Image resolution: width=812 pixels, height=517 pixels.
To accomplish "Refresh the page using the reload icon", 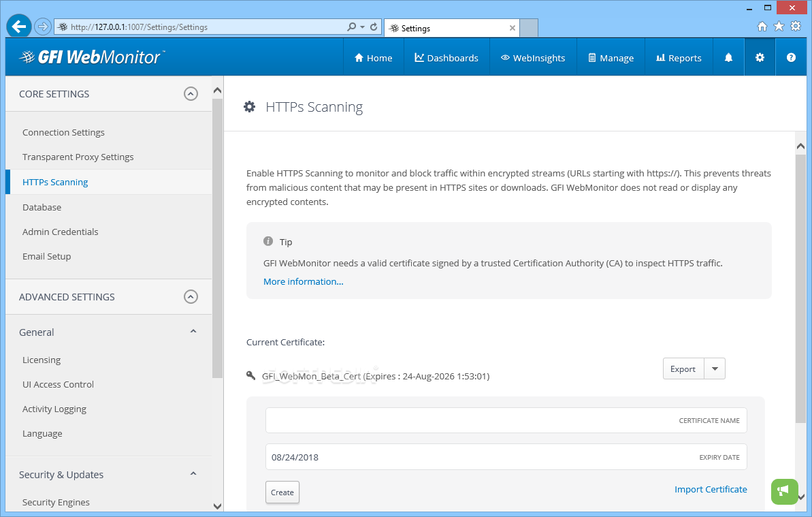I will pyautogui.click(x=374, y=27).
